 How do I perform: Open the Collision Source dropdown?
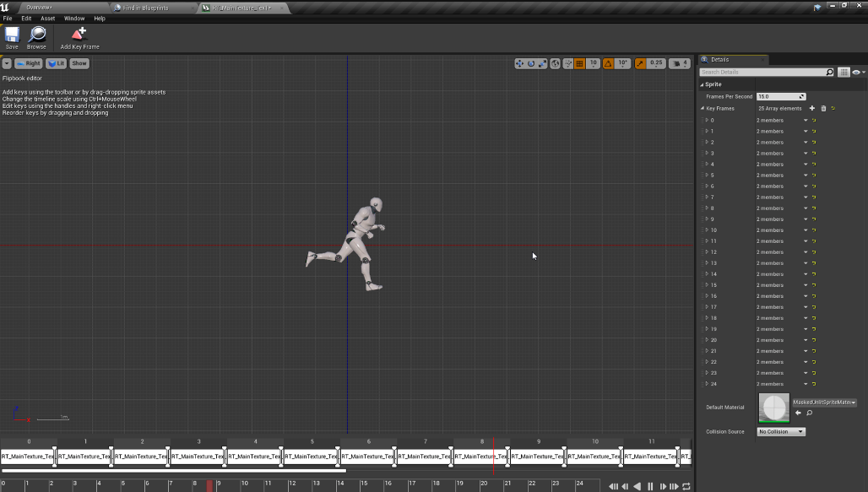(x=781, y=432)
